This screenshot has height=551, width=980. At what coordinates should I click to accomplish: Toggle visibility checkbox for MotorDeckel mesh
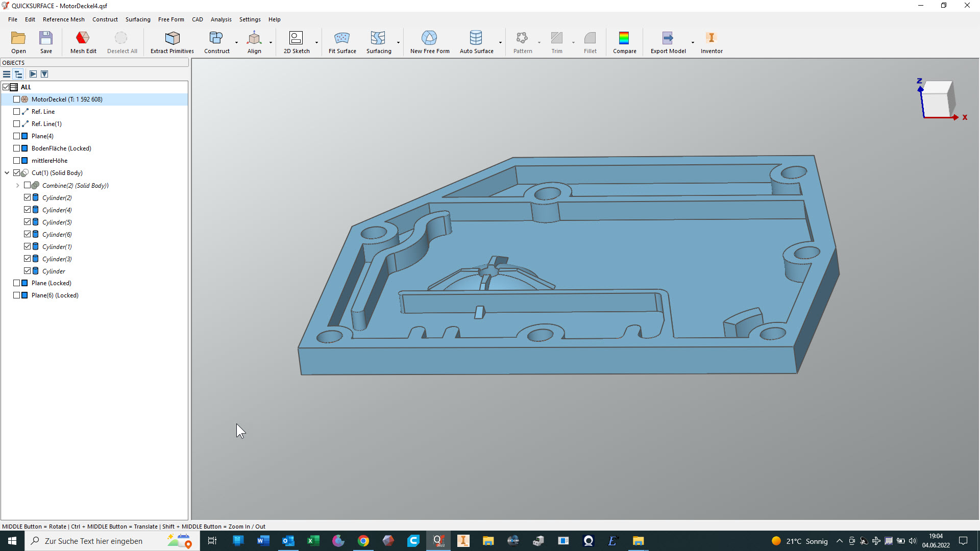(x=17, y=99)
